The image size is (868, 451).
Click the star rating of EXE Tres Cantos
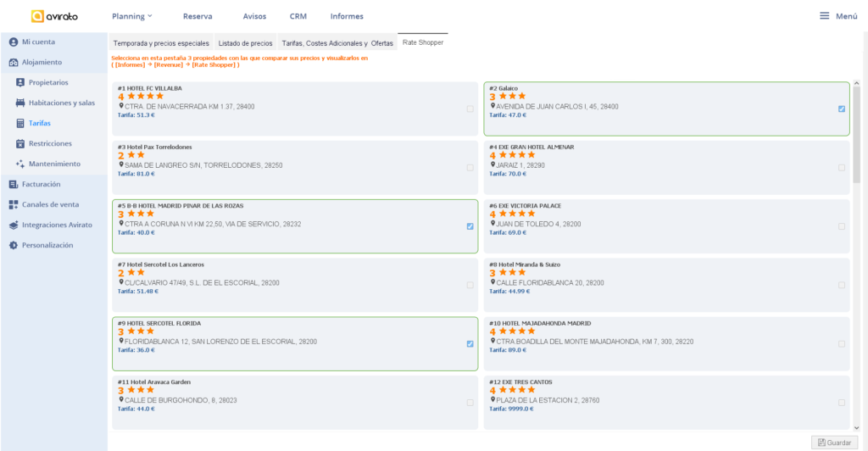click(x=513, y=390)
